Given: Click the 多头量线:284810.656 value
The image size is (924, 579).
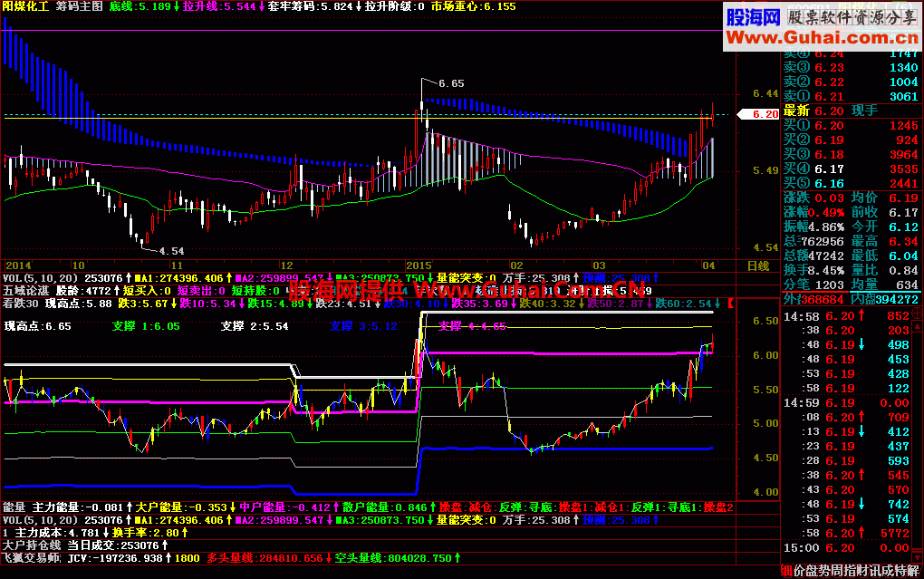Looking at the screenshot, I should click(265, 558).
